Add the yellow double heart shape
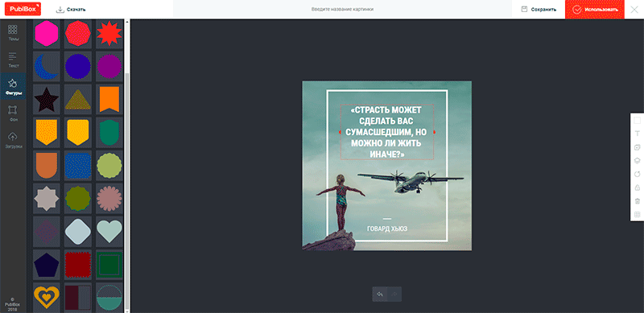This screenshot has height=313, width=644. point(47,297)
